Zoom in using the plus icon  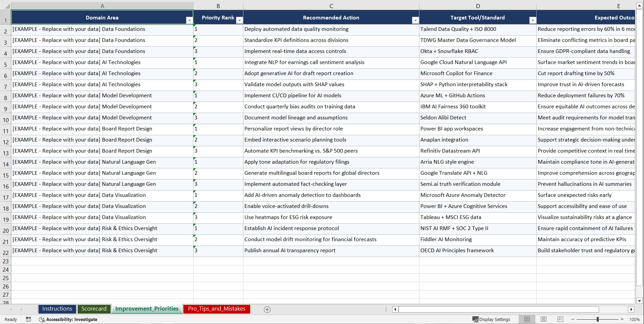(622, 319)
